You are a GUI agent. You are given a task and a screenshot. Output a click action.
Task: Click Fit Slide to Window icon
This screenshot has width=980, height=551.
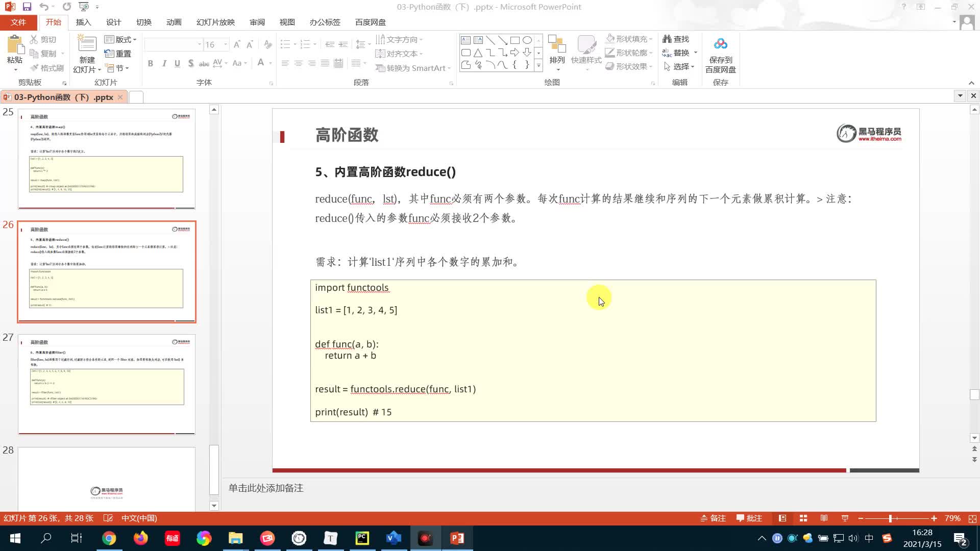coord(972,518)
